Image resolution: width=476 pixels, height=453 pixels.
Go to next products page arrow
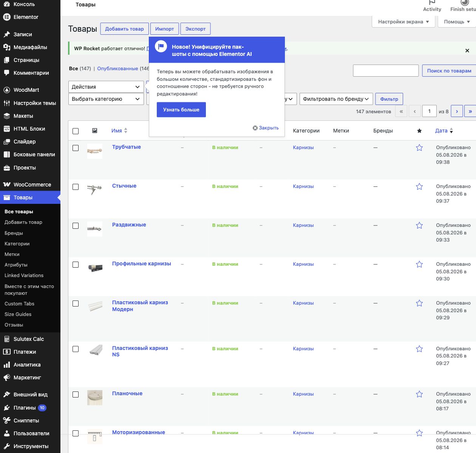[457, 111]
